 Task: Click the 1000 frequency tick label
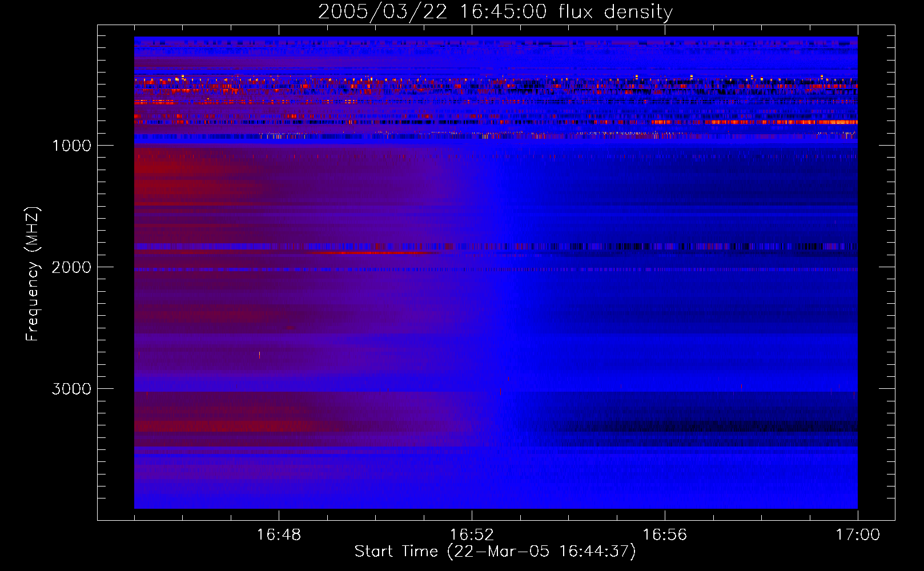[71, 146]
